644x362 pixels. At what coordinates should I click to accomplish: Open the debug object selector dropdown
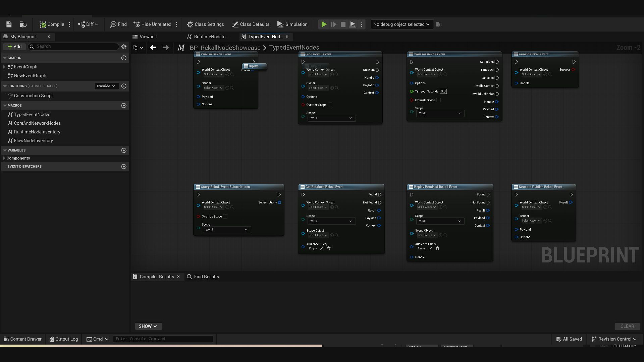coord(401,24)
